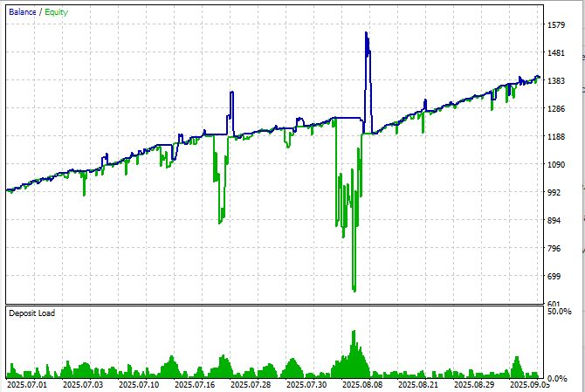This screenshot has height=392, width=585.
Task: Select the 992 y-axis value
Action: click(554, 192)
